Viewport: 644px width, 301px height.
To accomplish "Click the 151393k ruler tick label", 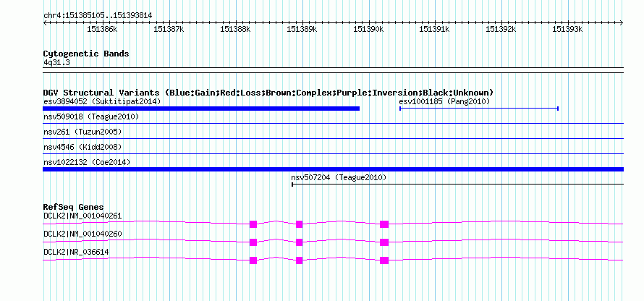I will click(567, 30).
